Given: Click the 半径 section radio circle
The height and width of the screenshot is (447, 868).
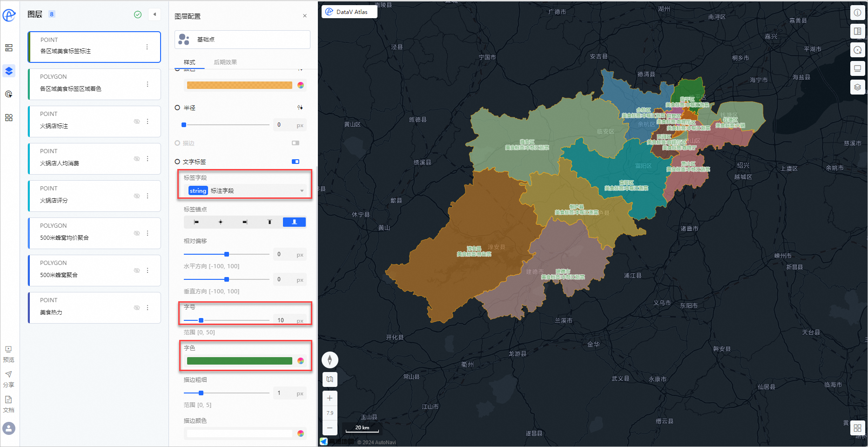Looking at the screenshot, I should point(177,108).
